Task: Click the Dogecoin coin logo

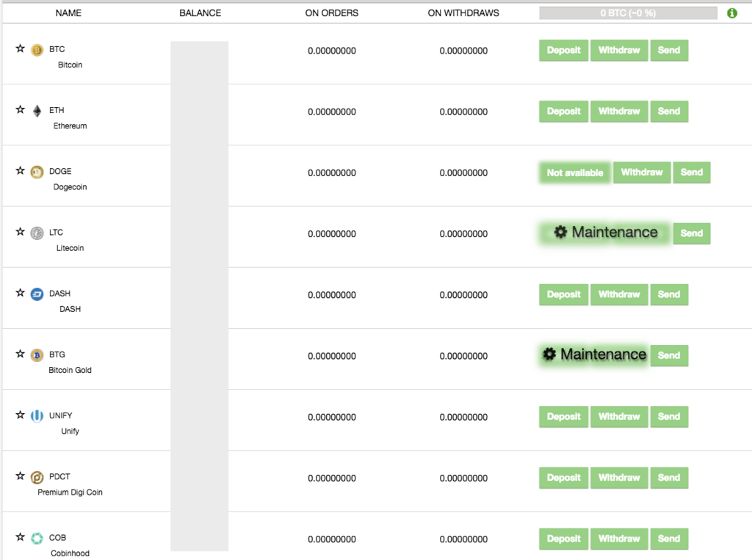Action: 37,172
